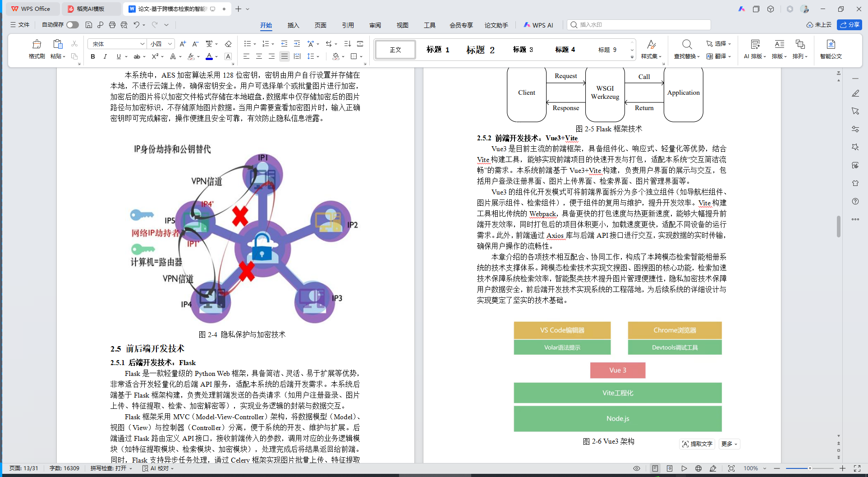The height and width of the screenshot is (477, 868).
Task: Switch to the 引用 references tab
Action: click(x=348, y=25)
